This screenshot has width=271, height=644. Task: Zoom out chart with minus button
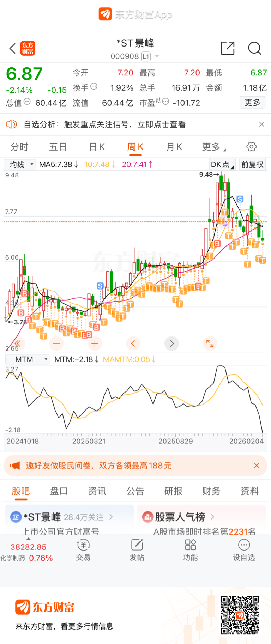point(56,343)
